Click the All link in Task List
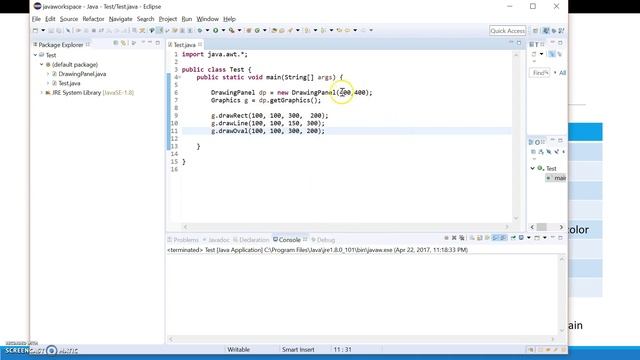Screen dimensions: 640x360 pos(562,73)
